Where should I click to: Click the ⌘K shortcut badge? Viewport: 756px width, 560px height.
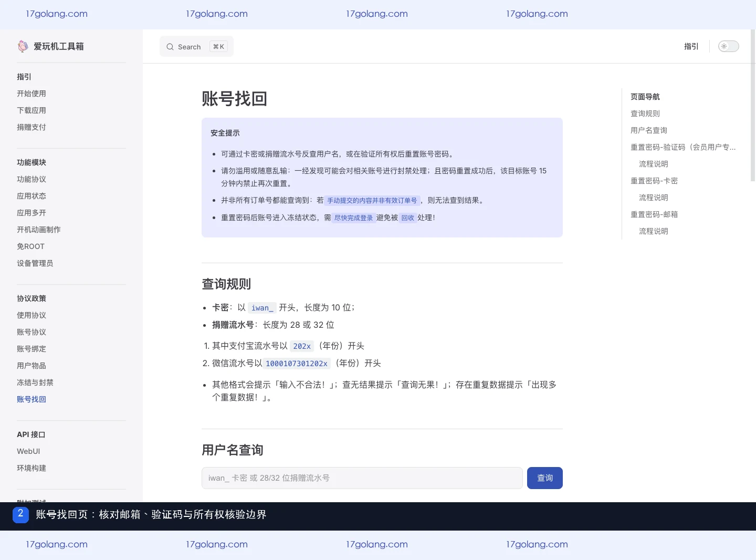point(218,47)
